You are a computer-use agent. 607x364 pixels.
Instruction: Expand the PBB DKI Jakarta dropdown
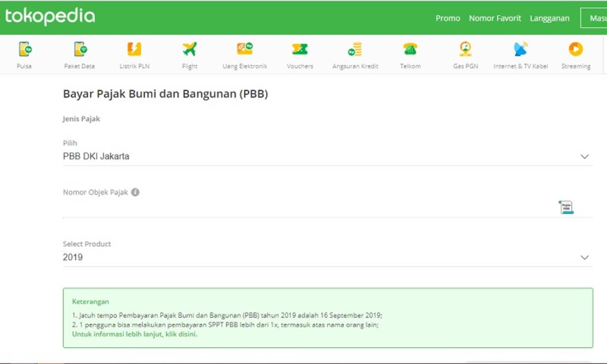[584, 157]
